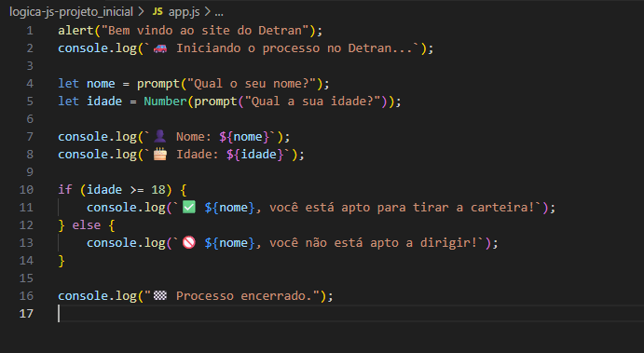Click the empty line 17 in the editor
This screenshot has height=353, width=644.
tap(349, 314)
